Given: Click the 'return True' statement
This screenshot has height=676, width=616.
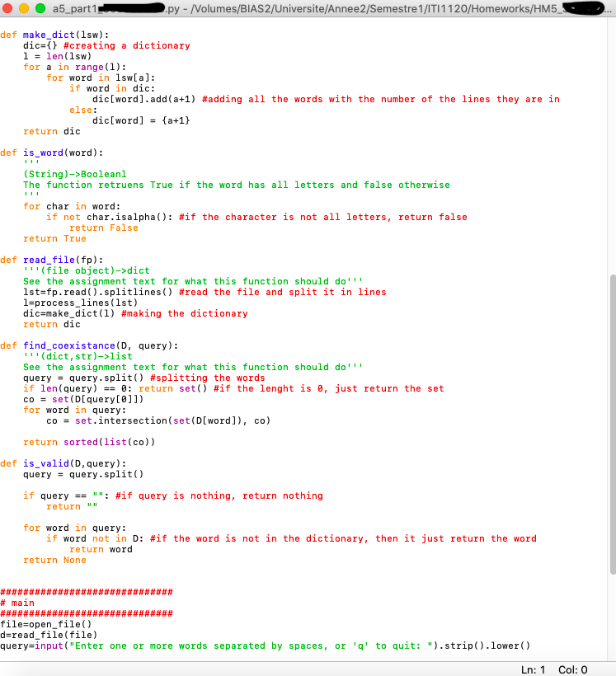Looking at the screenshot, I should pos(54,238).
